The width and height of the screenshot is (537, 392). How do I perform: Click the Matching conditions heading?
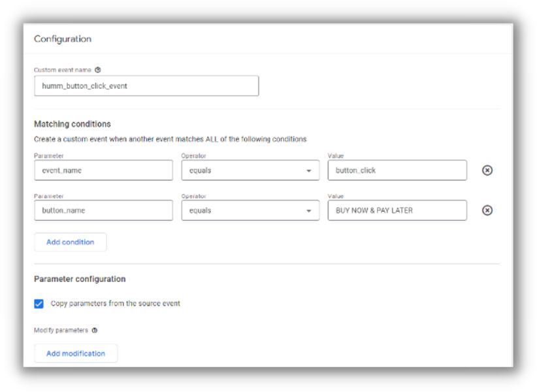click(x=73, y=125)
